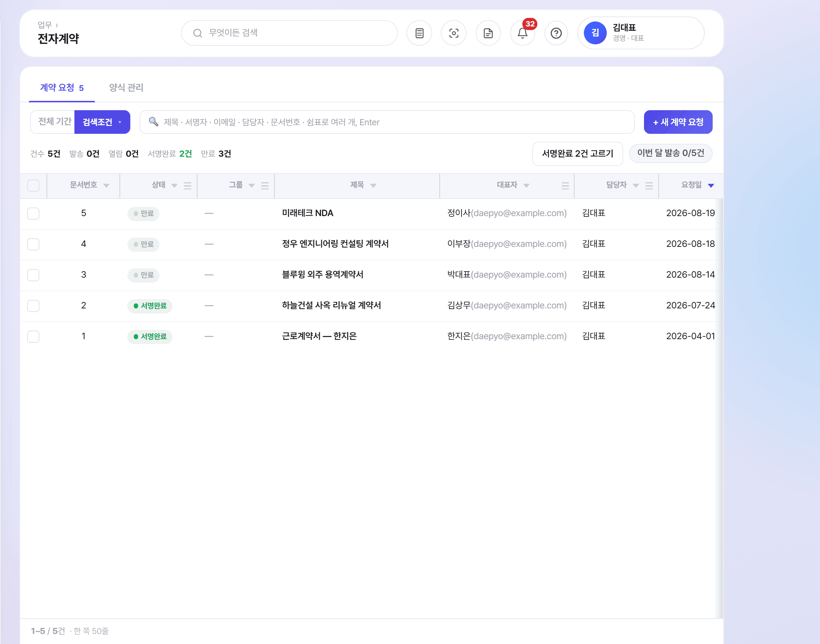Open 제목 column sort arrow

coord(373,186)
